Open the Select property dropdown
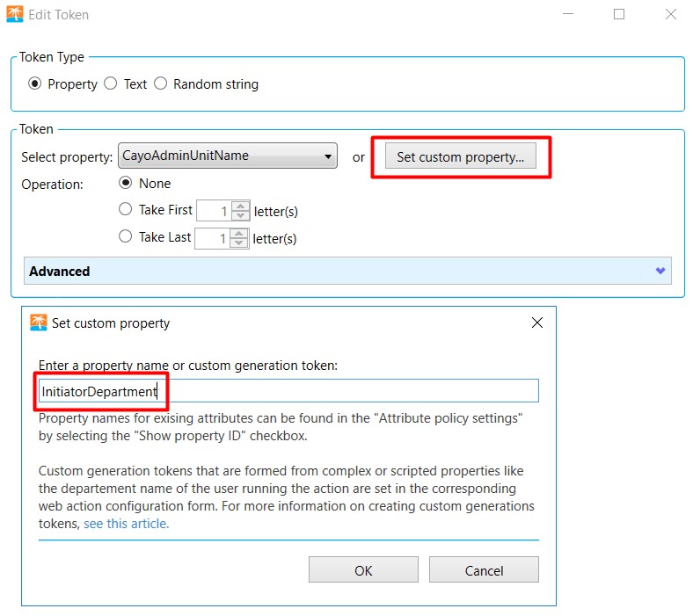The height and width of the screenshot is (616, 693). coord(228,156)
